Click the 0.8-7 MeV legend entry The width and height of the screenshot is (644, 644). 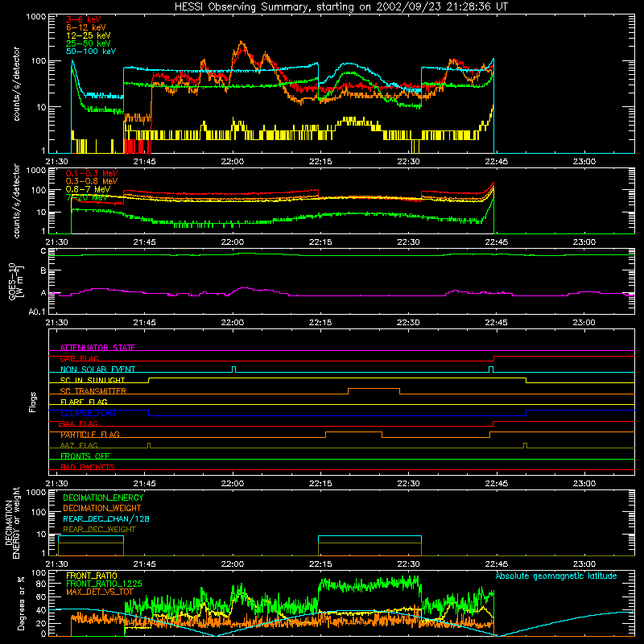pos(89,189)
